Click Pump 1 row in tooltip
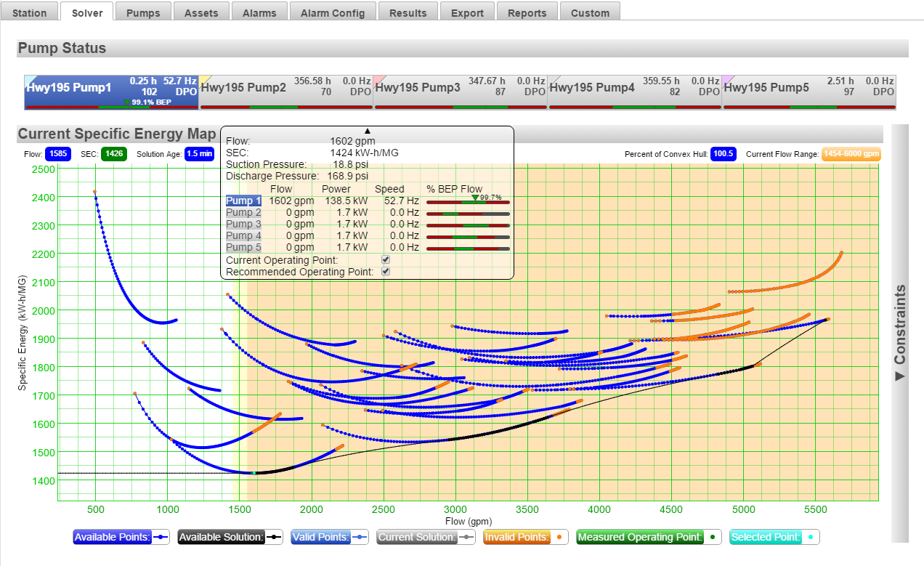Image resolution: width=924 pixels, height=566 pixels. click(x=243, y=201)
